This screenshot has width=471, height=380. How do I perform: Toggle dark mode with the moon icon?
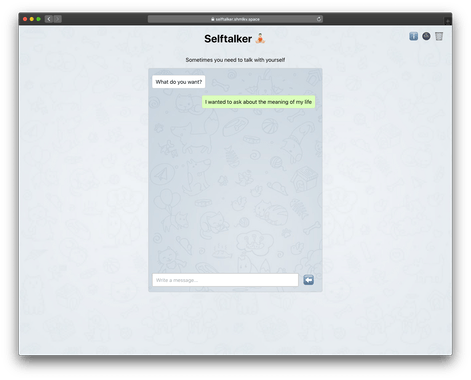tap(426, 36)
